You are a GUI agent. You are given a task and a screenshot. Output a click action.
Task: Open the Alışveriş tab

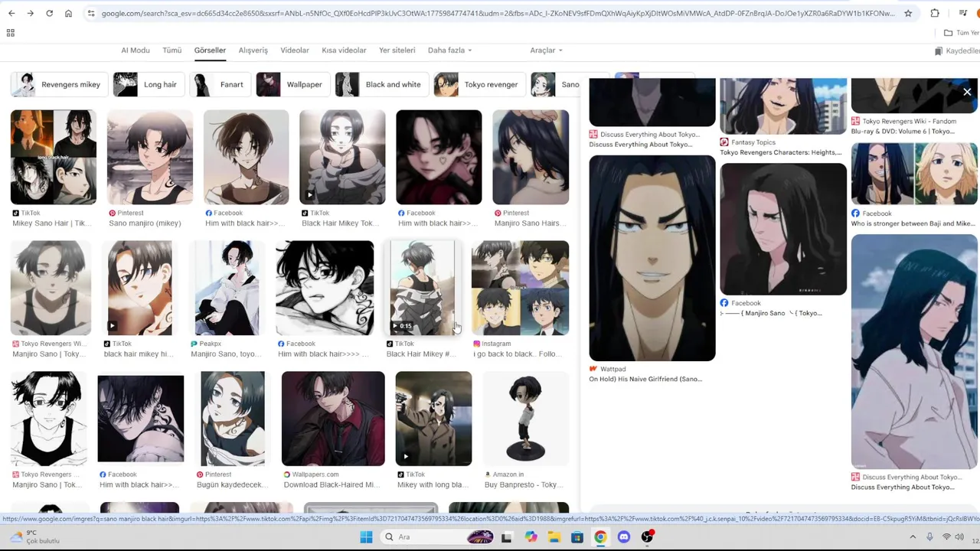point(253,50)
